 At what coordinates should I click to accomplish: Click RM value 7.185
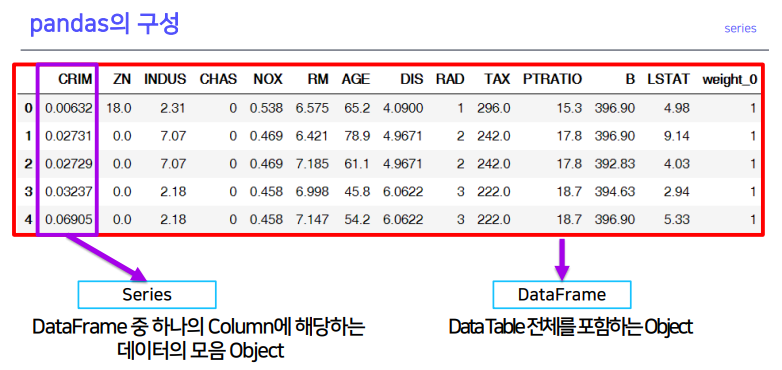[312, 164]
